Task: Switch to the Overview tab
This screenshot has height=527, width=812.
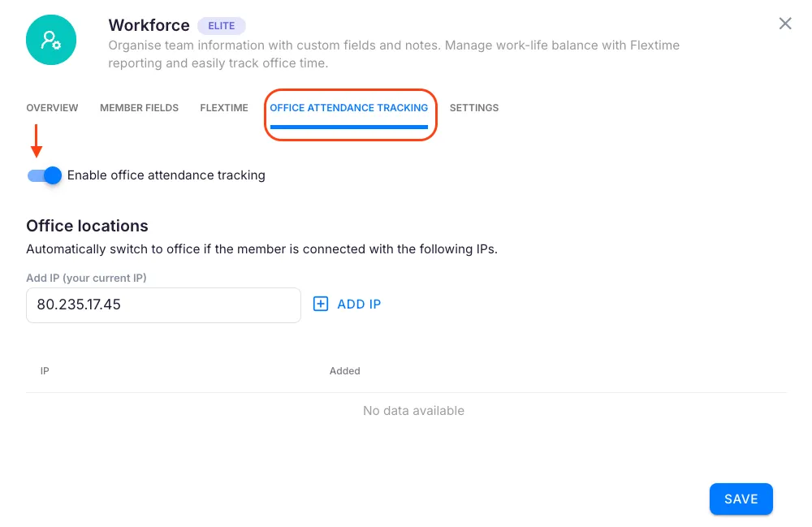Action: (52, 108)
